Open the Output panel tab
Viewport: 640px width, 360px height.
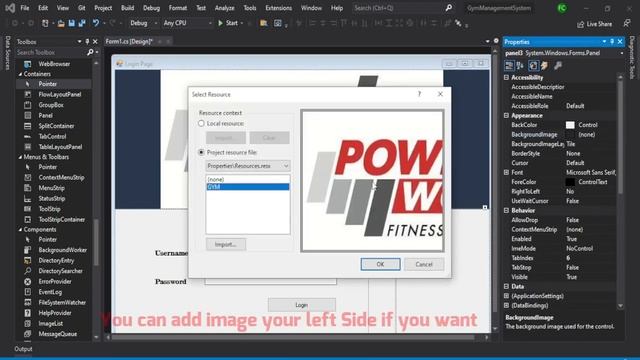[x=23, y=349]
